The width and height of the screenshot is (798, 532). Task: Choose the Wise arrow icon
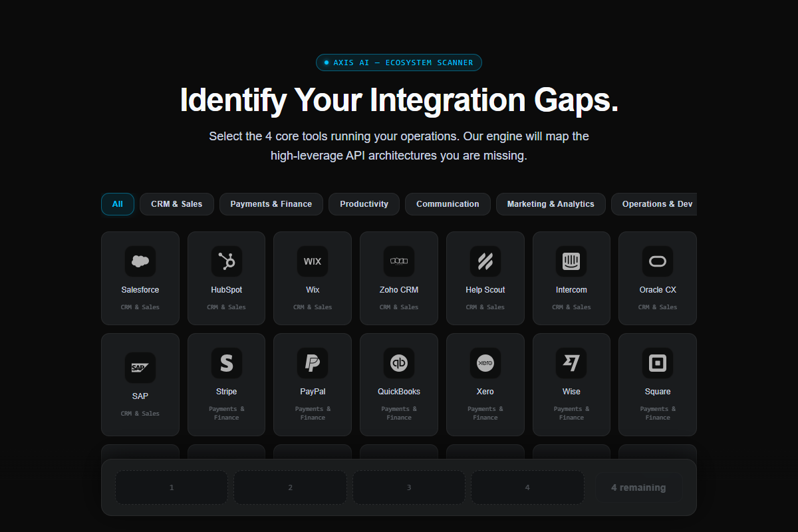pos(571,363)
